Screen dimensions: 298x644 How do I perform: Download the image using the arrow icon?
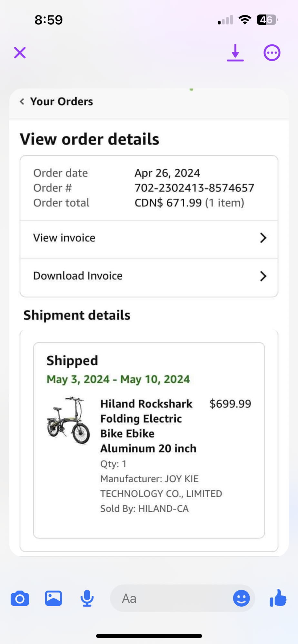pyautogui.click(x=235, y=52)
